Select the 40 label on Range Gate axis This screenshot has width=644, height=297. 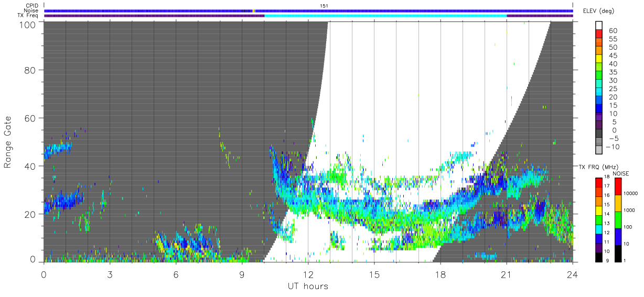tap(29, 166)
